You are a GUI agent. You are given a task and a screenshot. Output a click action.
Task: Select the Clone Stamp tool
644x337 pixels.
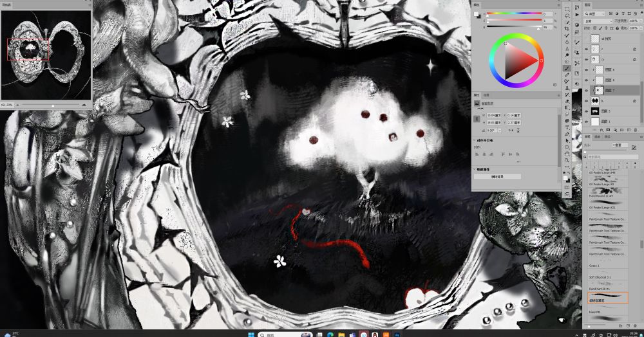[x=567, y=87]
